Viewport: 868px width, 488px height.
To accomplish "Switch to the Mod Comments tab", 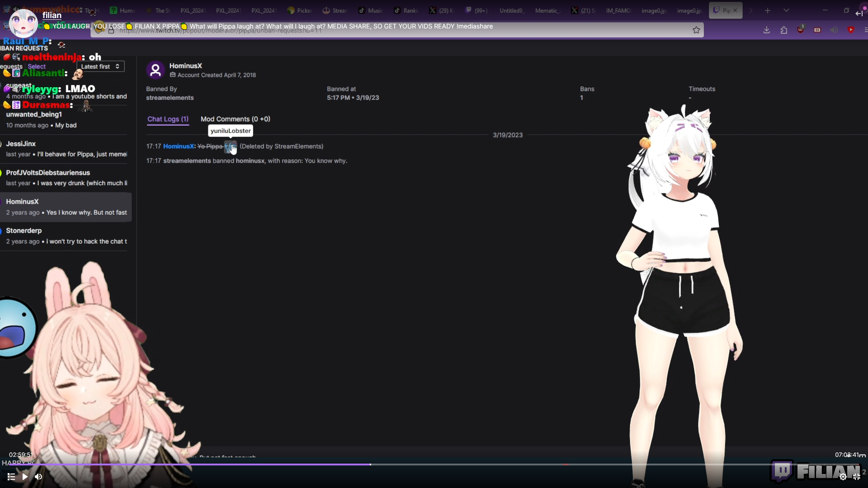I will pos(235,119).
